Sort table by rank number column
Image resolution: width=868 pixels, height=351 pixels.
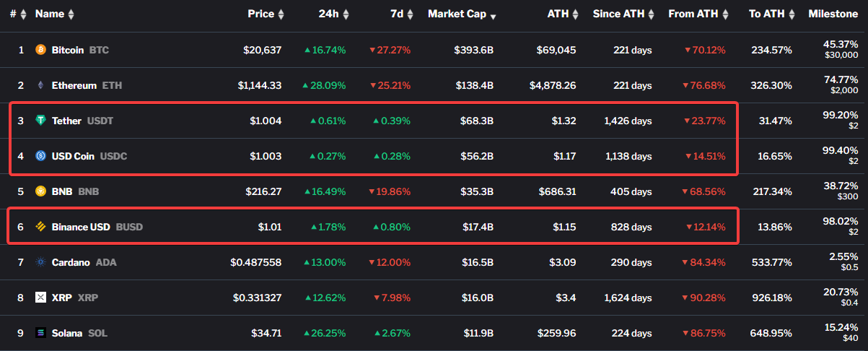coord(19,14)
